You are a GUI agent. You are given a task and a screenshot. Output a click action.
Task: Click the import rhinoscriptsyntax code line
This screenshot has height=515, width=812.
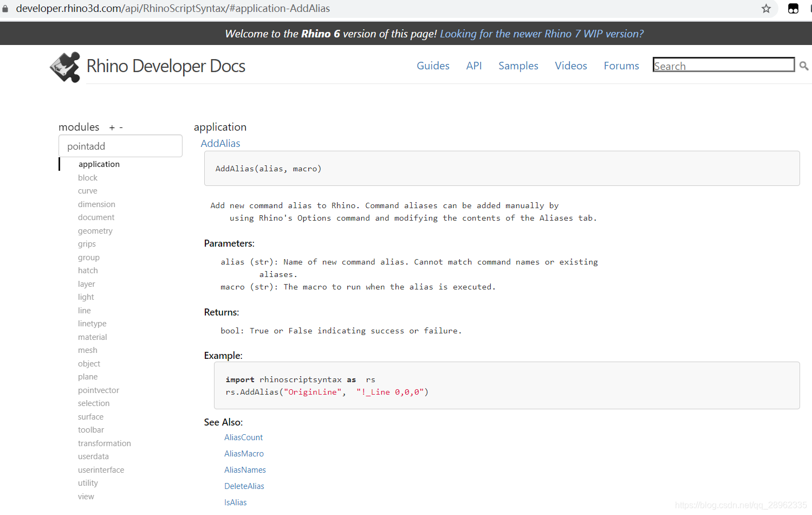[301, 379]
